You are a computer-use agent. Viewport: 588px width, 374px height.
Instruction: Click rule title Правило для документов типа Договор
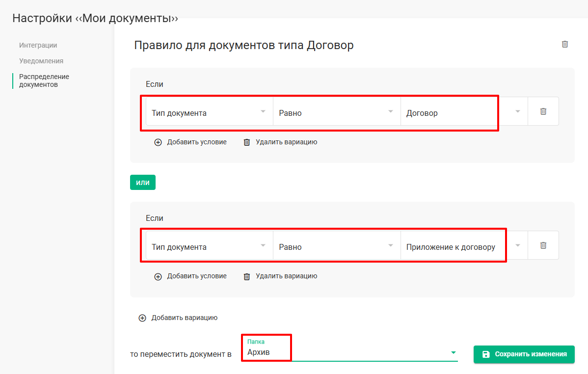pyautogui.click(x=244, y=45)
